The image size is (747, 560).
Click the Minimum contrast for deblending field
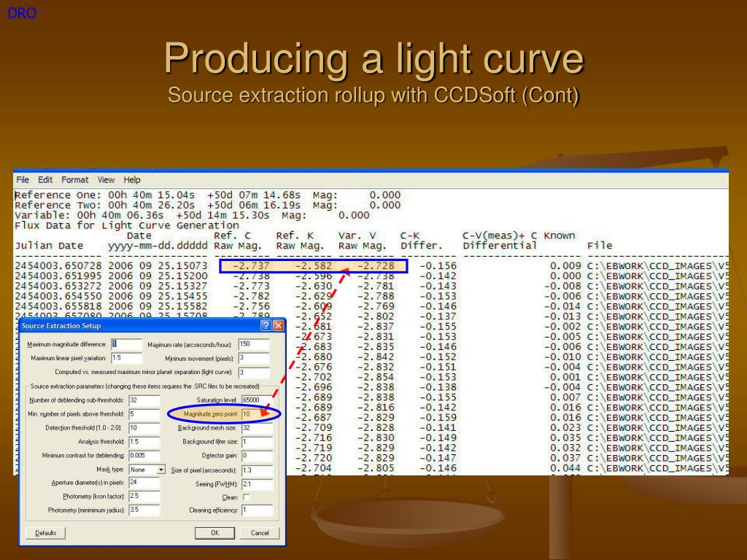click(x=144, y=456)
